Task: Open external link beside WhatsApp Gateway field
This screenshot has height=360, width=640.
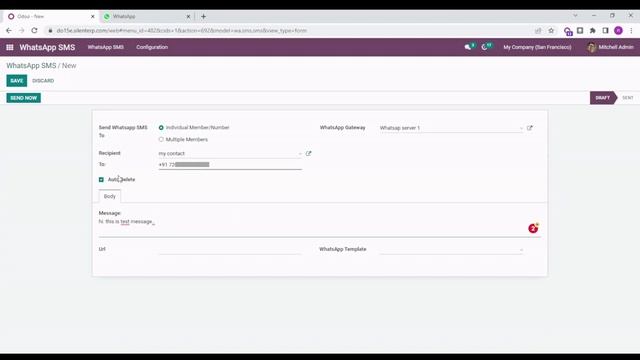Action: pyautogui.click(x=530, y=128)
